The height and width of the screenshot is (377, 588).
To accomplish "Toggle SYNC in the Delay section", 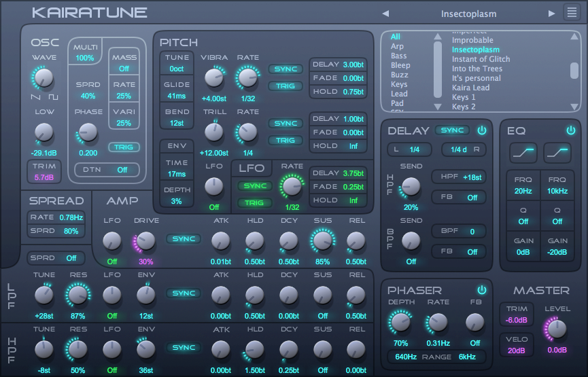I will (452, 130).
